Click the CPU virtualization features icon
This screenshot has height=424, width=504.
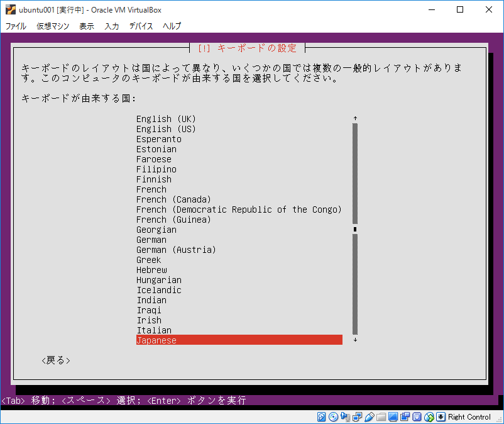pos(417,417)
